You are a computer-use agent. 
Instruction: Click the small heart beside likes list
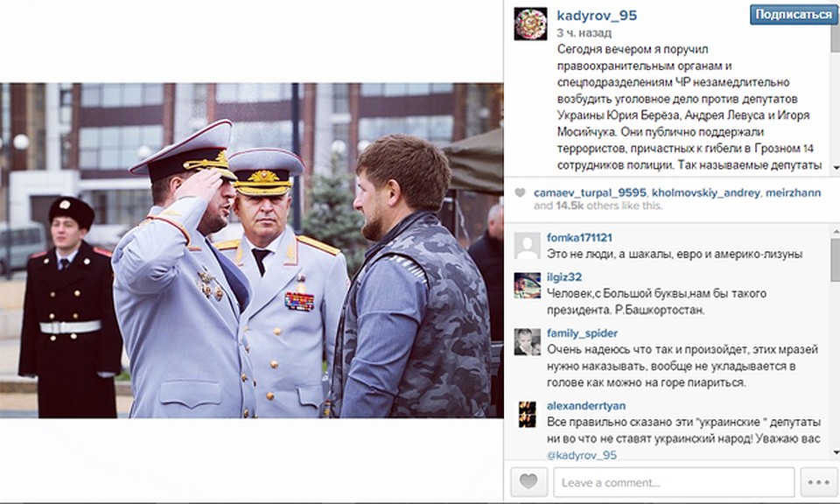tap(520, 192)
